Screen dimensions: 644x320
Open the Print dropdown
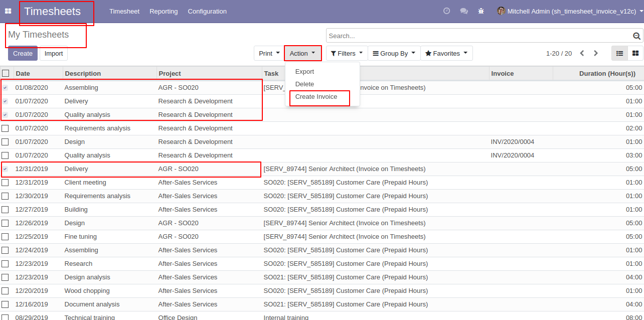pyautogui.click(x=269, y=53)
